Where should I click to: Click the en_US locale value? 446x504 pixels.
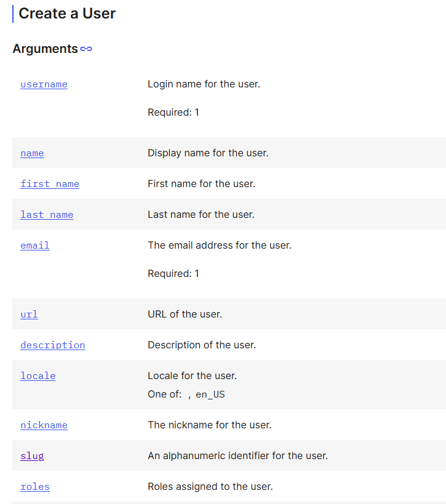[x=210, y=394]
